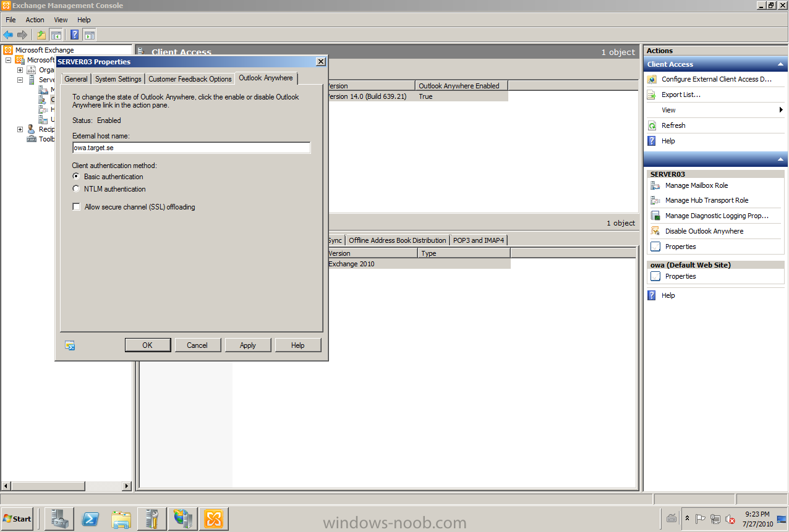
Task: Open the POP3 and IMAP4 tab
Action: pos(479,240)
